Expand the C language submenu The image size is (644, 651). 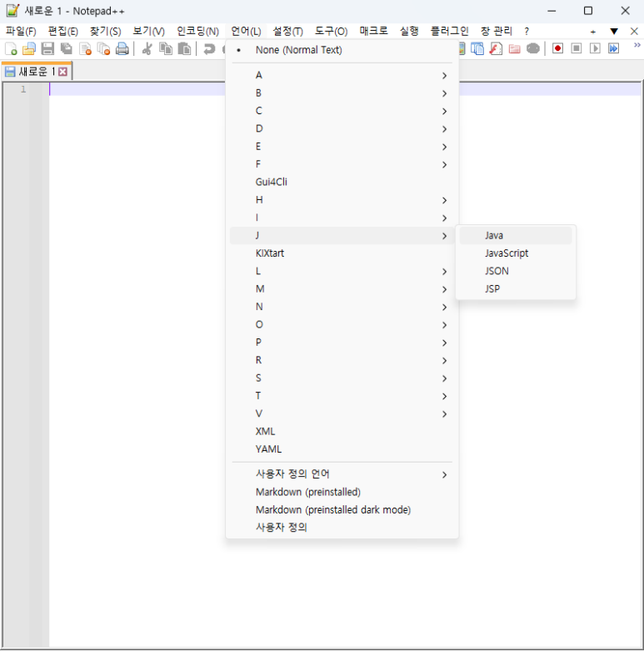point(342,111)
